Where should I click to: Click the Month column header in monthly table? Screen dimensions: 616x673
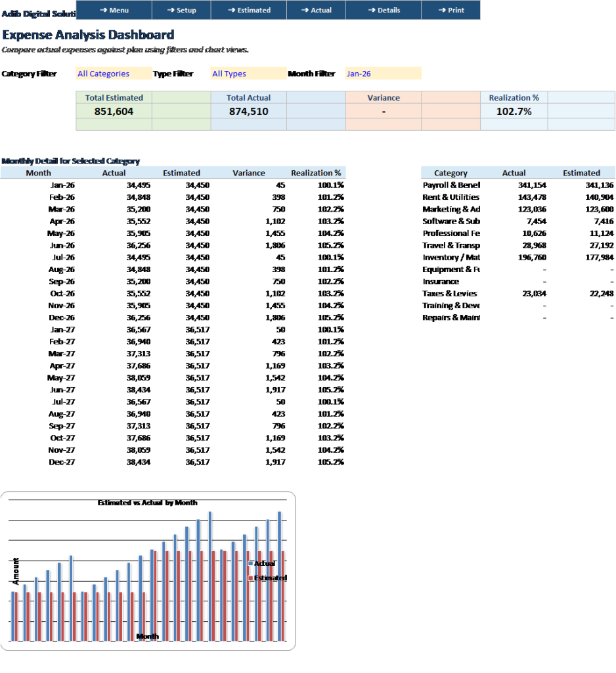tap(38, 173)
